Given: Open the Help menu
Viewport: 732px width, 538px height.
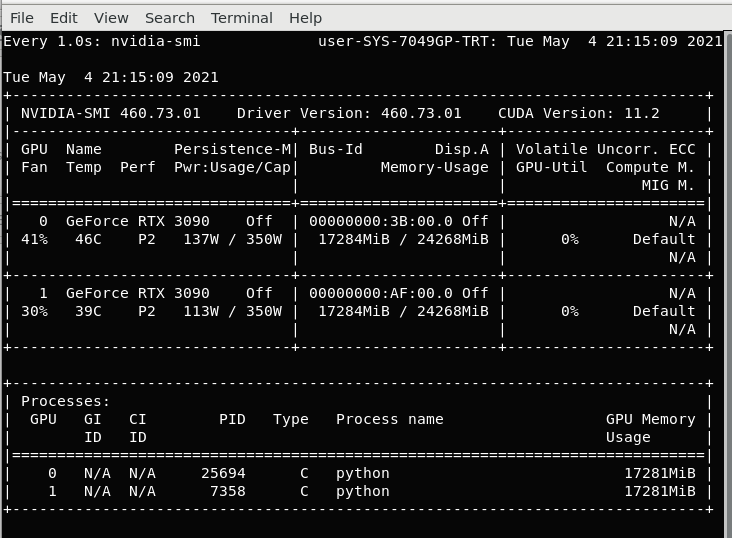Looking at the screenshot, I should 305,18.
